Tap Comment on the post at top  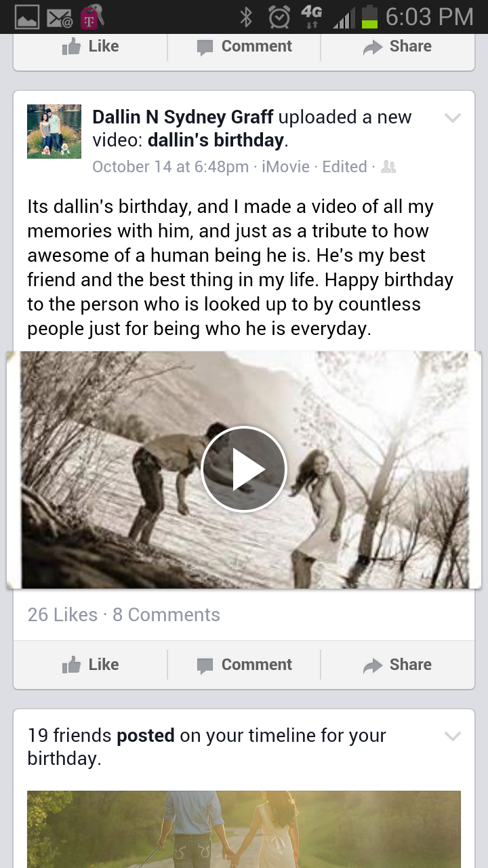pos(244,46)
